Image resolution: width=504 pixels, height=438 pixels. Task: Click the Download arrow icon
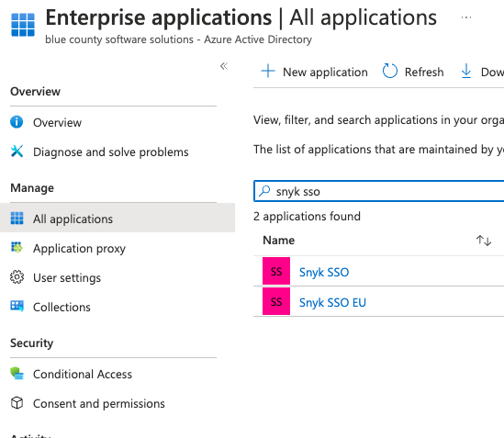pos(466,71)
